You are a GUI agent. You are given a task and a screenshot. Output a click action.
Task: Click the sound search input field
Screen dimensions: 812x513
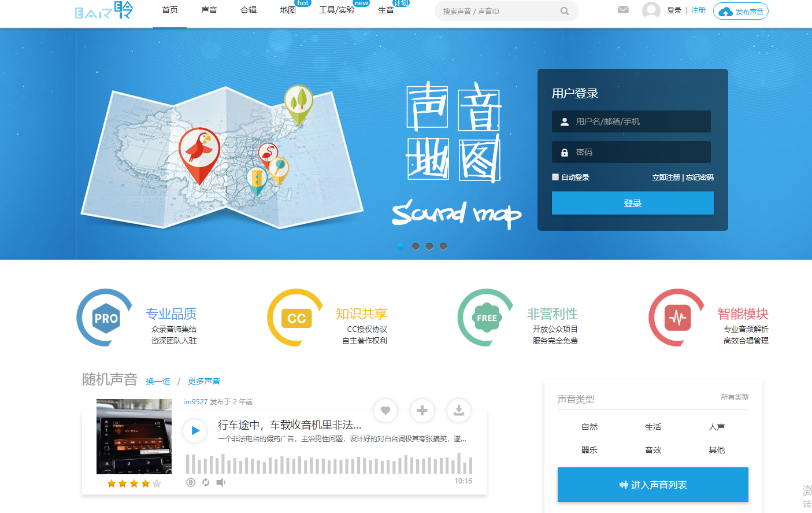click(503, 11)
